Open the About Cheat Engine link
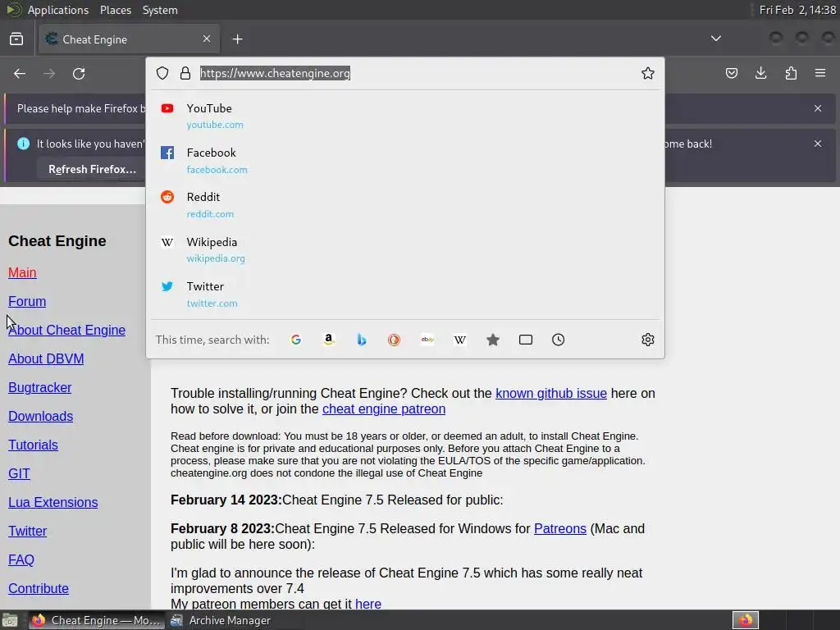The image size is (840, 630). coord(67,330)
